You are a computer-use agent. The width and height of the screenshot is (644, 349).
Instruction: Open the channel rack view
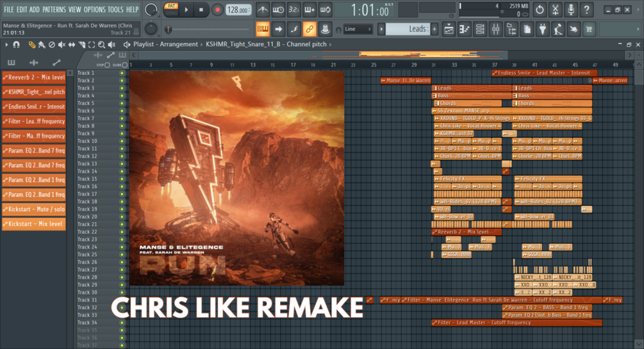tap(480, 29)
